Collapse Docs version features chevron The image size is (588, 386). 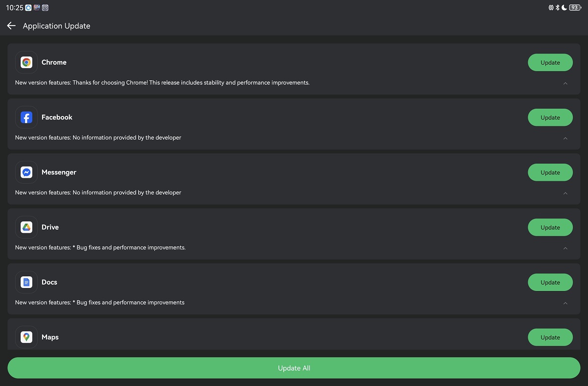(x=565, y=303)
